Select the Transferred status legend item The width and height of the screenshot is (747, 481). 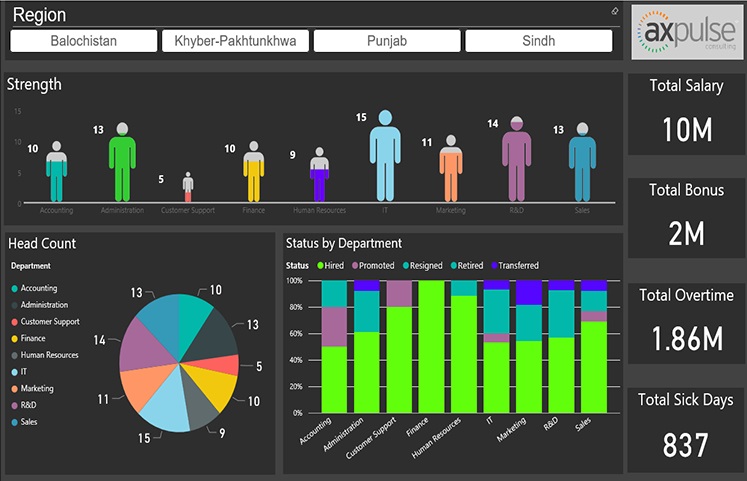[x=492, y=266]
